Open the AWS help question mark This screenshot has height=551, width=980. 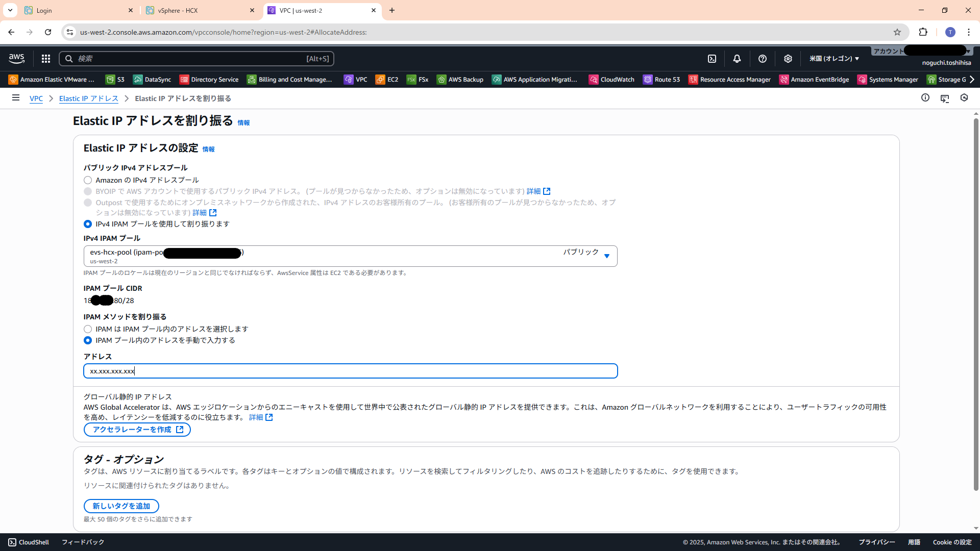click(763, 59)
